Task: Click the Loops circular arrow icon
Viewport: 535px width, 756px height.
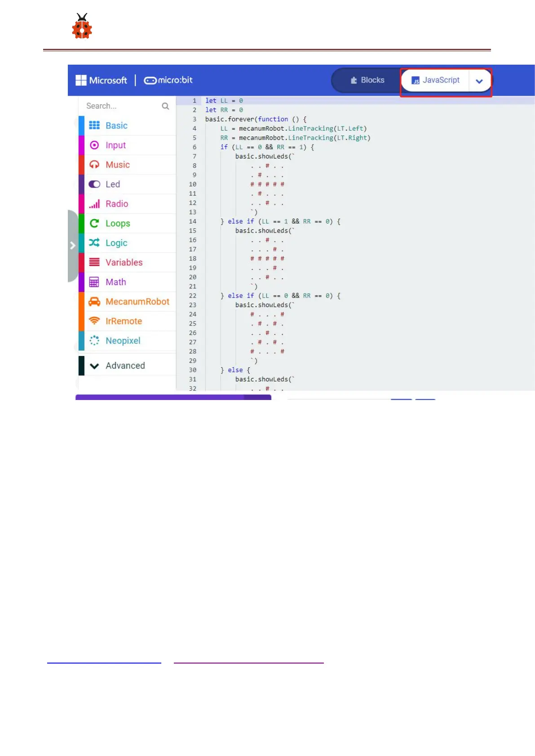Action: 94,223
